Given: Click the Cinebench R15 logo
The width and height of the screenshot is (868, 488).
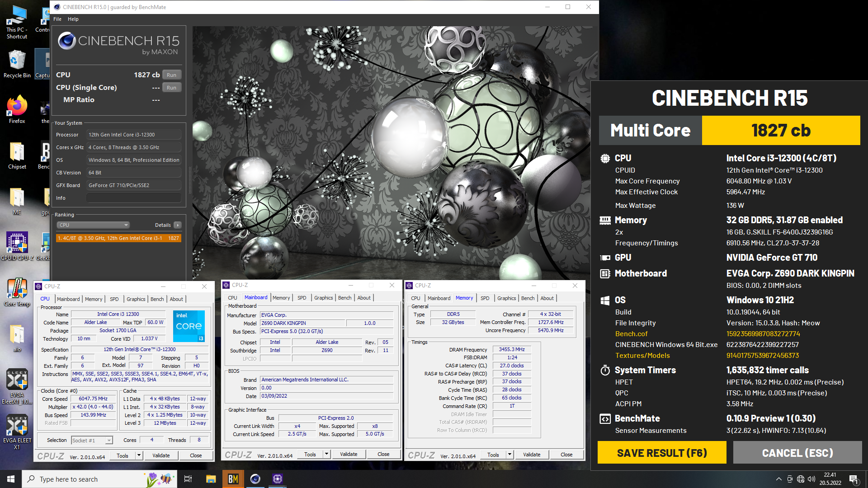Looking at the screenshot, I should coord(118,44).
